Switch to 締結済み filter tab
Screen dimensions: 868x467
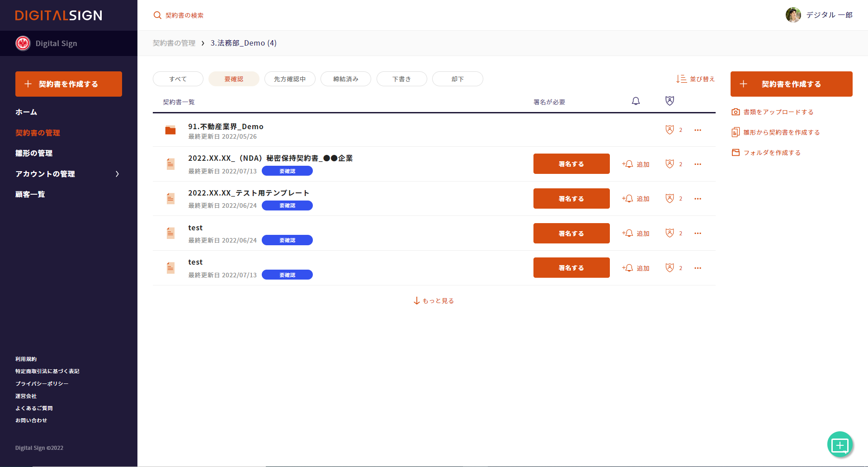click(346, 79)
